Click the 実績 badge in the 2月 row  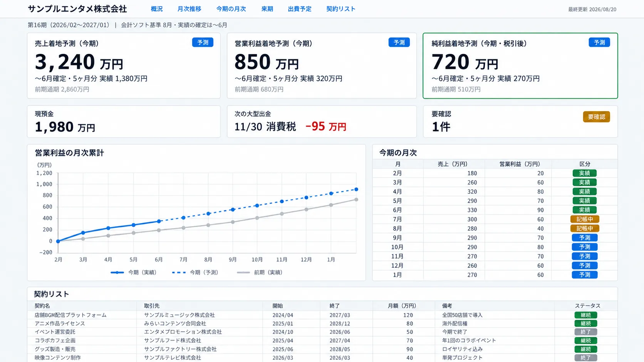tap(584, 173)
